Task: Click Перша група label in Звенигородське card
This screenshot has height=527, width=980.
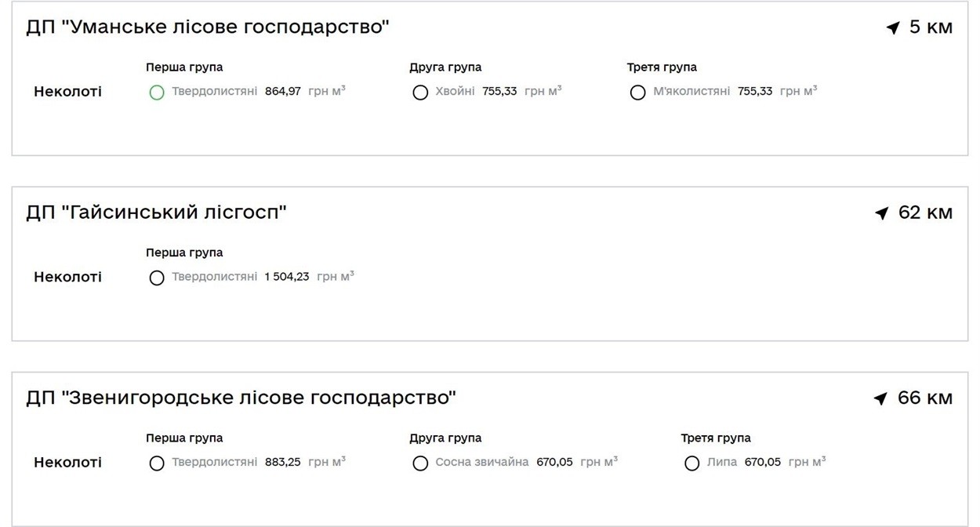Action: (x=184, y=438)
